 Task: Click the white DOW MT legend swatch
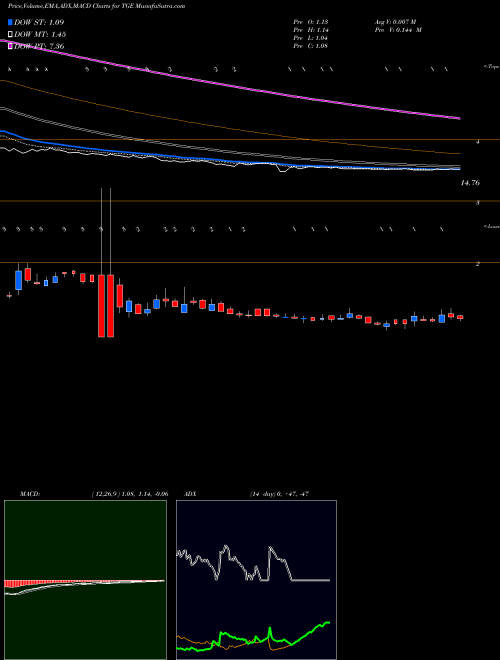11,35
